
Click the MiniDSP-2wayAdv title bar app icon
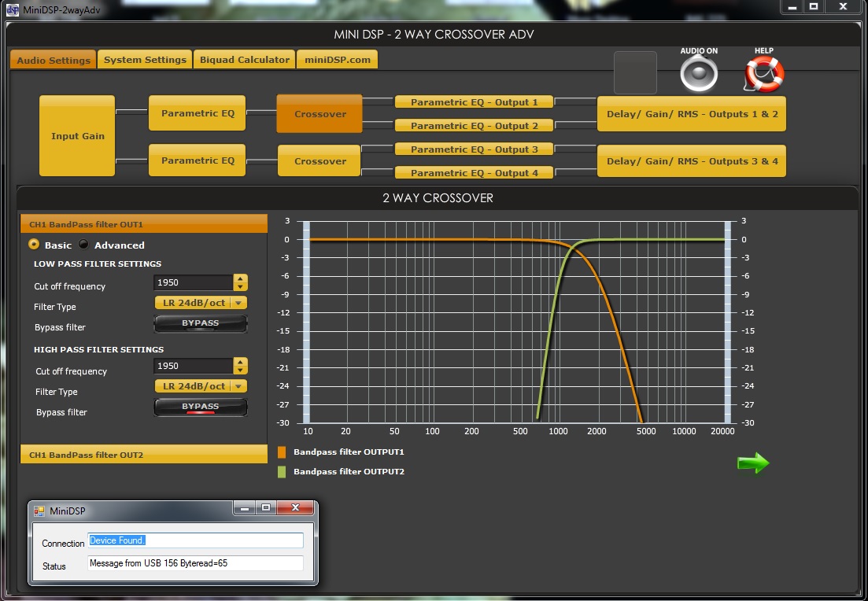tap(12, 9)
